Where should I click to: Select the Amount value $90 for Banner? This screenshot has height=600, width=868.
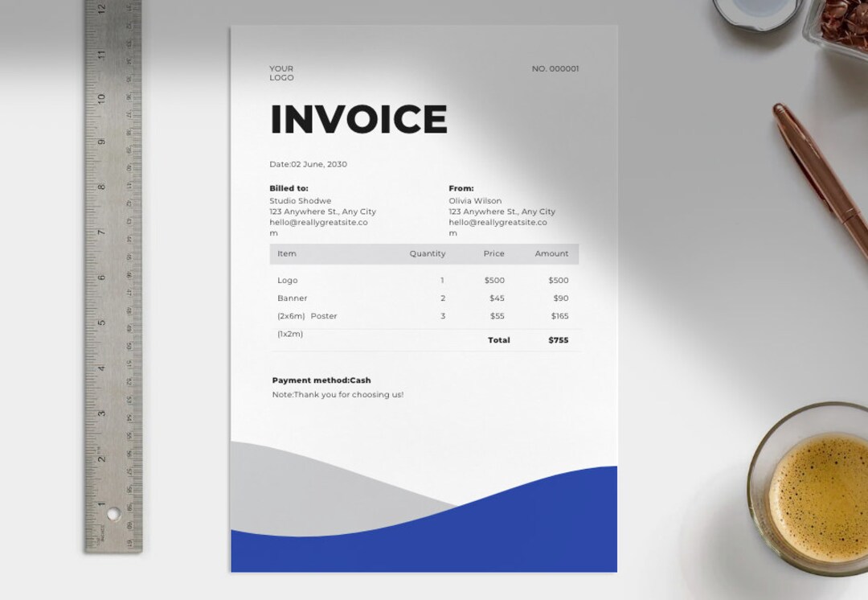[560, 298]
